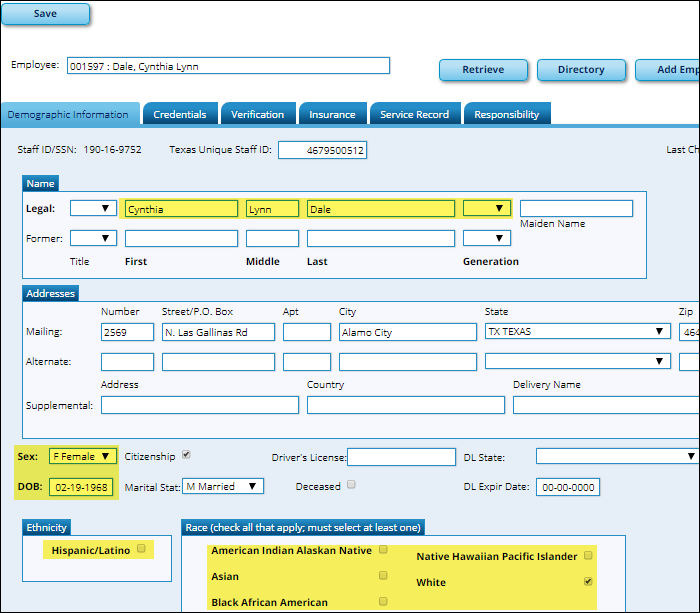Viewport: 700px width, 613px height.
Task: Switch to the Insurance tab
Action: click(x=333, y=114)
